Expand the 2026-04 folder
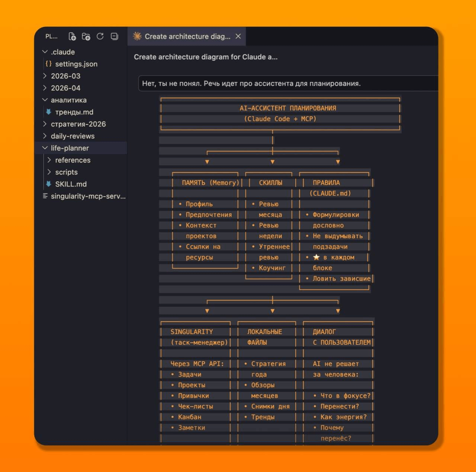The image size is (476, 472). [45, 88]
